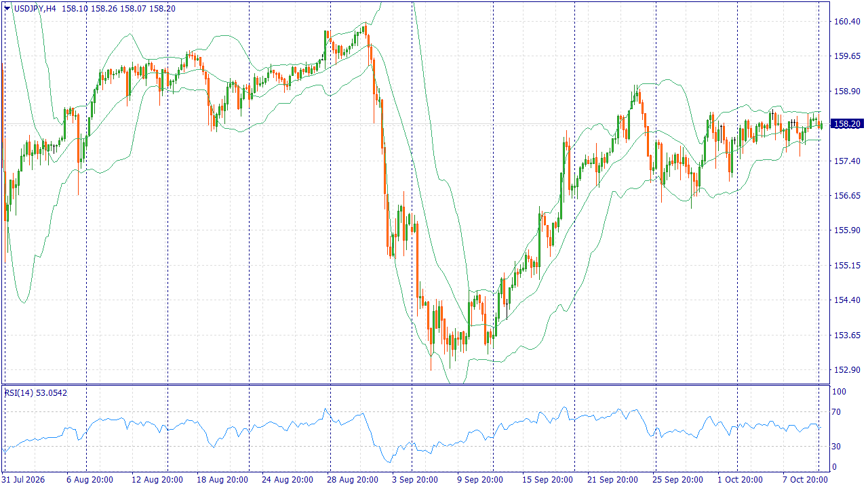Click the 18 Aug 20:00 time label

(222, 480)
